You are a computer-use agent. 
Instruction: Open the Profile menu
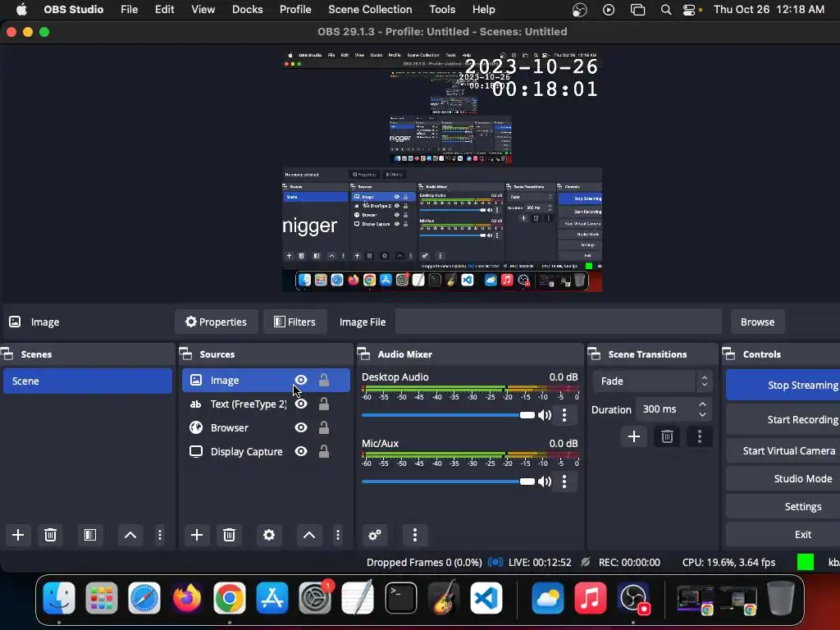(x=295, y=9)
